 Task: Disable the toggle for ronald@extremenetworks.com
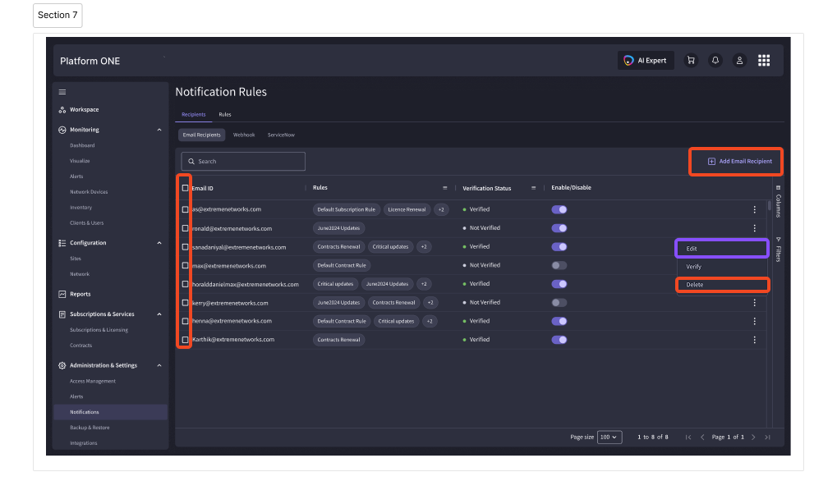pyautogui.click(x=559, y=228)
